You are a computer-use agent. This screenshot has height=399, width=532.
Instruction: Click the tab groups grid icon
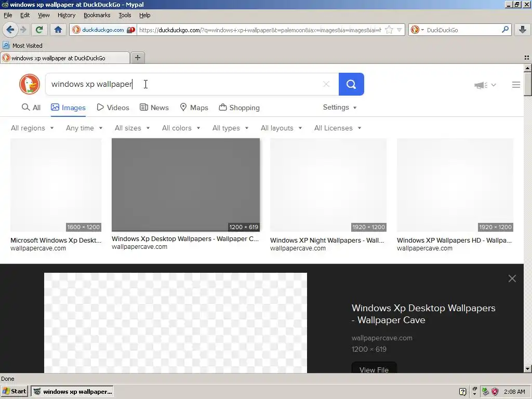point(527,58)
